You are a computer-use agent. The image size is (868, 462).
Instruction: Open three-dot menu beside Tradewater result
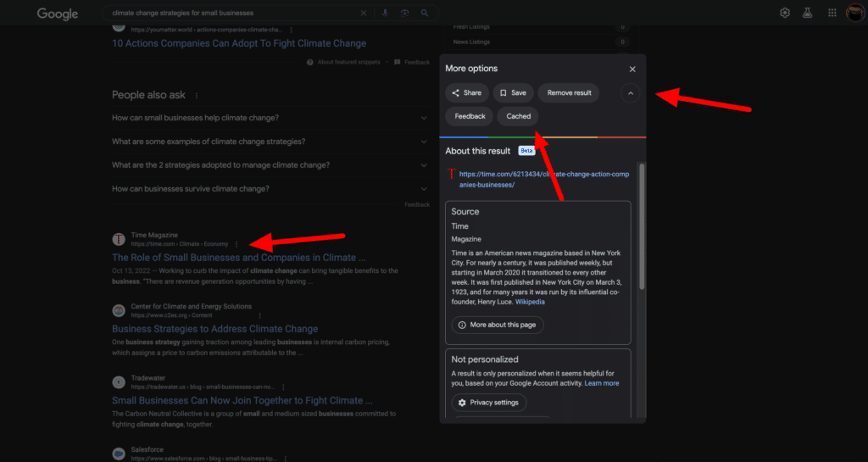coord(283,387)
